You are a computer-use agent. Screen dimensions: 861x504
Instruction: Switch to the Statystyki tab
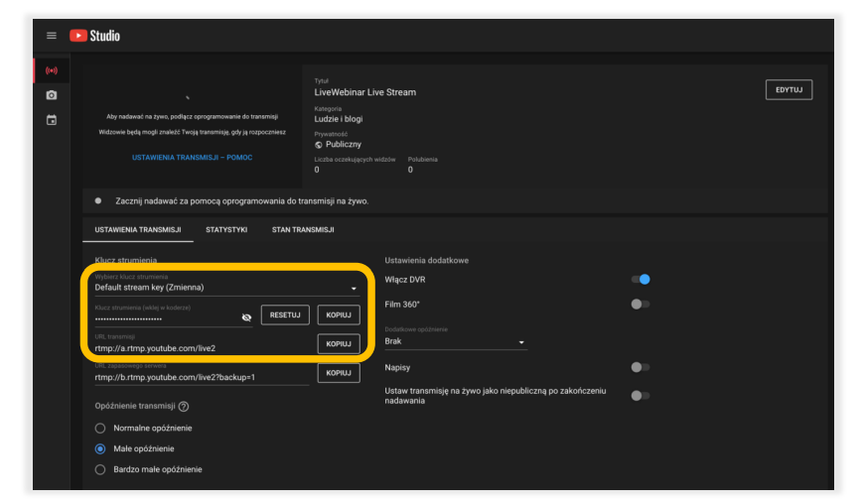pyautogui.click(x=226, y=229)
